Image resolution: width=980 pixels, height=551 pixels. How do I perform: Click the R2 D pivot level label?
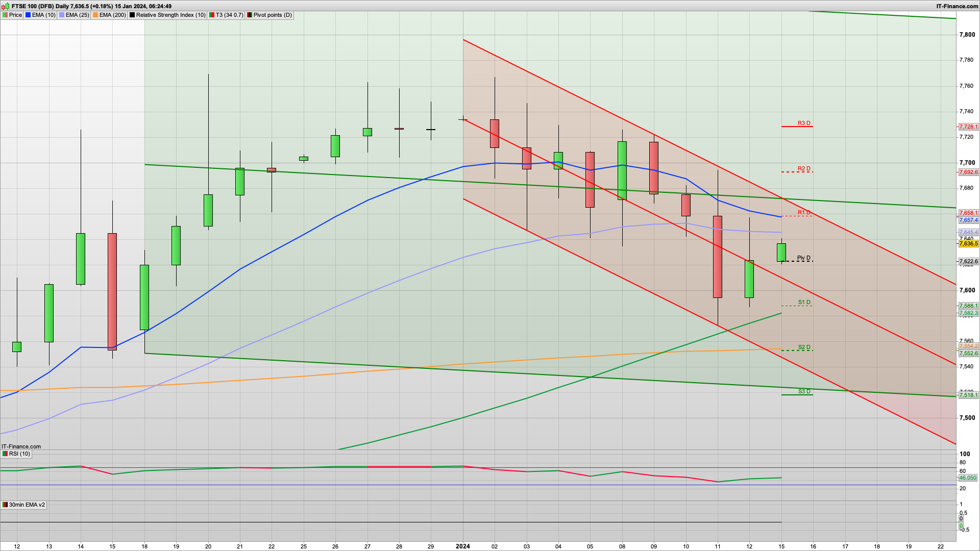tap(804, 168)
